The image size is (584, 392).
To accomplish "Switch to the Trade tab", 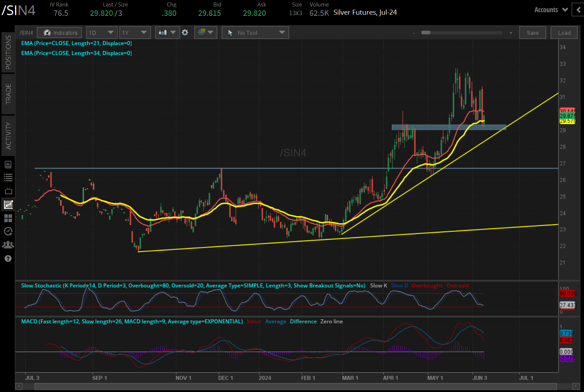I will pos(8,94).
